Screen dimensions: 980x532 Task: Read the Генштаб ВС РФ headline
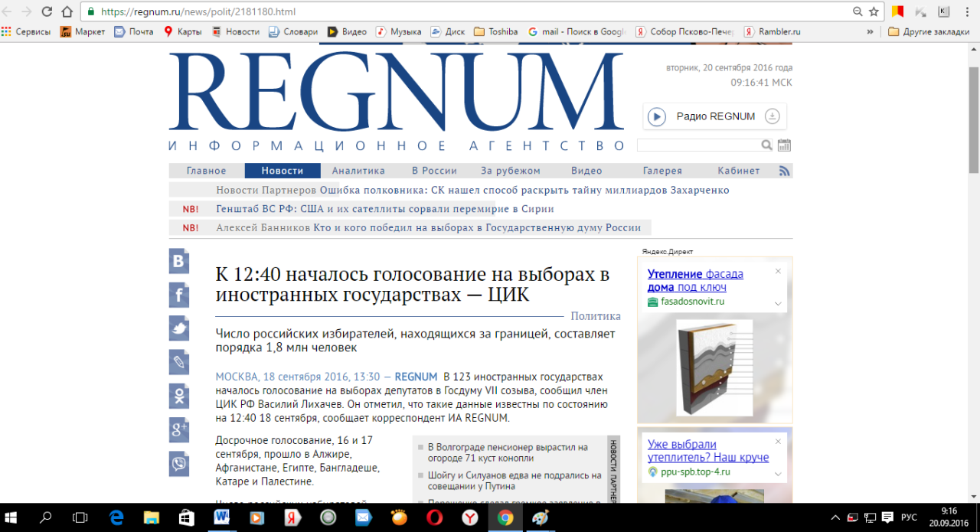pos(384,209)
